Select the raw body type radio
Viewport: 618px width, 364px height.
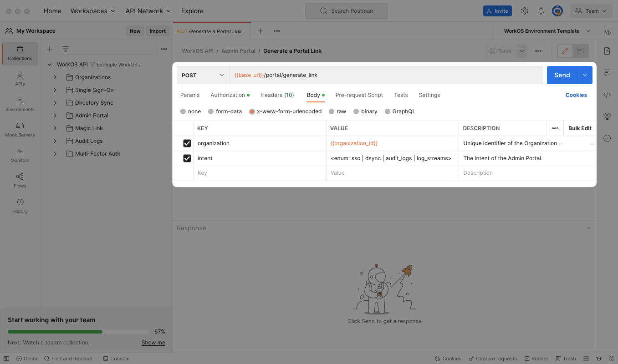click(332, 111)
